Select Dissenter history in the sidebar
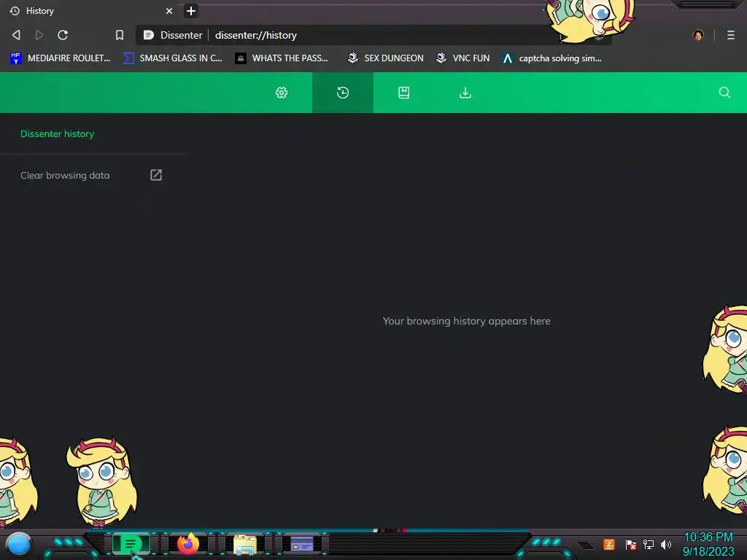 (x=57, y=134)
